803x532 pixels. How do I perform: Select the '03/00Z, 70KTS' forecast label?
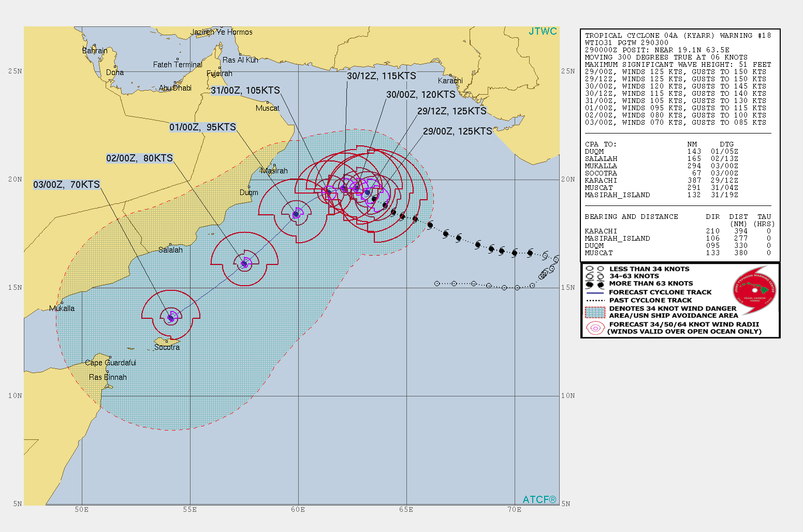66,185
